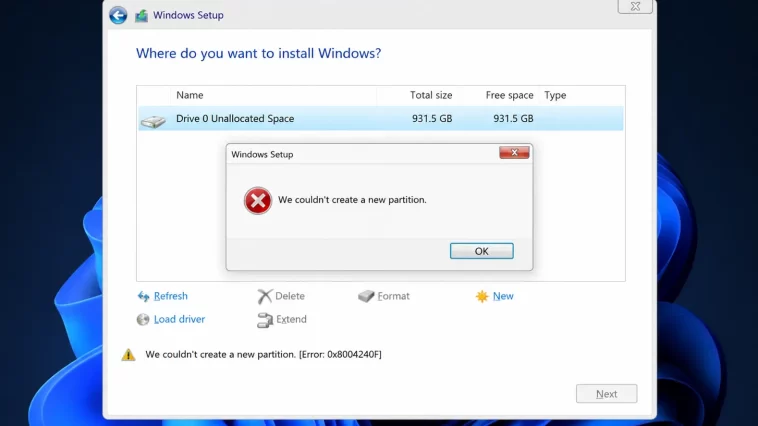The width and height of the screenshot is (758, 426).
Task: Click the hard drive icon for Drive 0
Action: (153, 121)
